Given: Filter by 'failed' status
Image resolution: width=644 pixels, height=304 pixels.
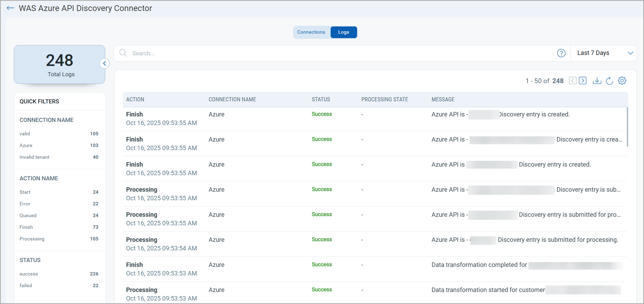Looking at the screenshot, I should [26, 285].
